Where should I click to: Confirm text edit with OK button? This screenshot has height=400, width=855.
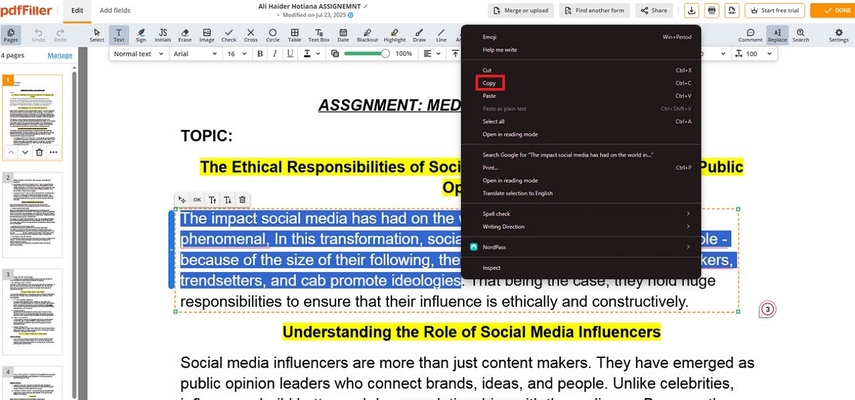pyautogui.click(x=197, y=200)
